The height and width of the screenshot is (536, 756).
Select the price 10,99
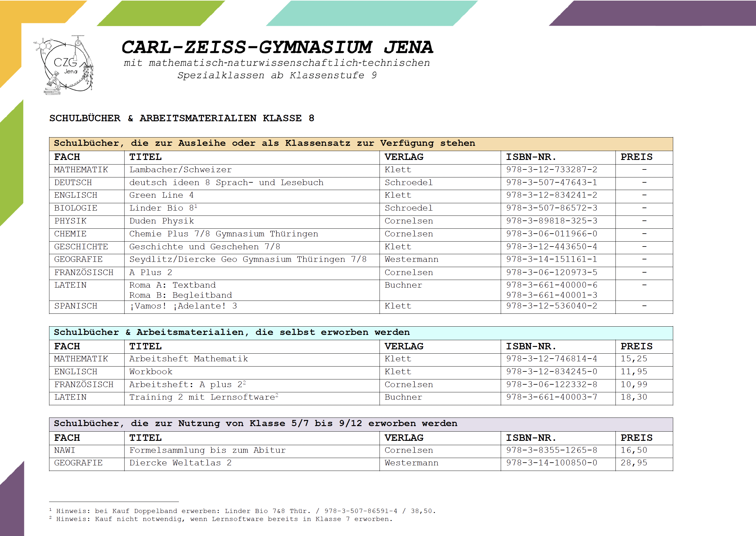point(634,385)
